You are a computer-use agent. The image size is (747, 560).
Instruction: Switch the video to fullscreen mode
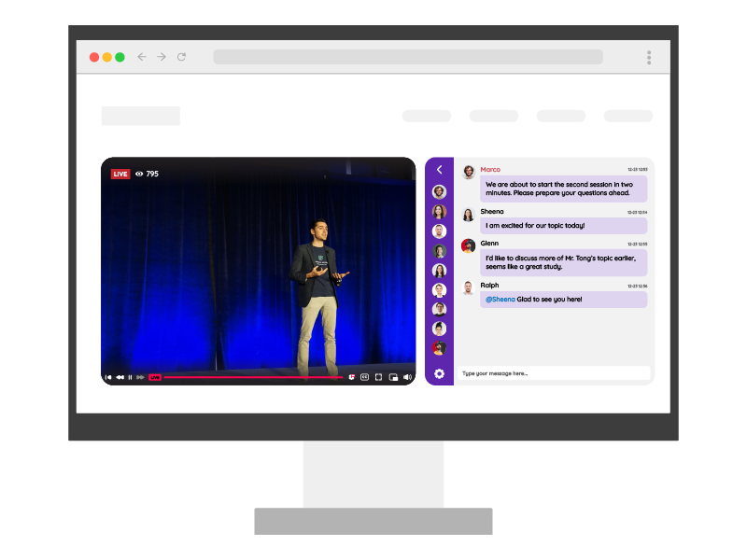(x=377, y=378)
